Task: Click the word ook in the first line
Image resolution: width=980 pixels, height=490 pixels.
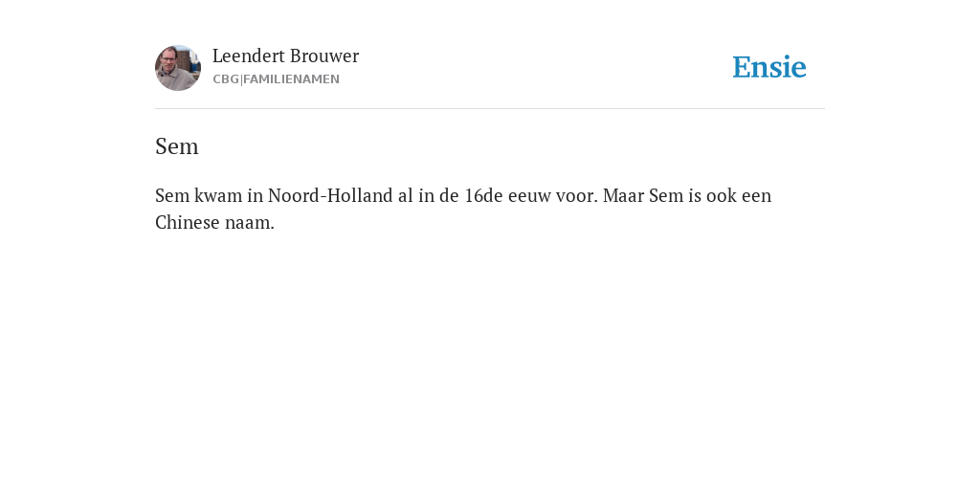Action: (x=722, y=195)
